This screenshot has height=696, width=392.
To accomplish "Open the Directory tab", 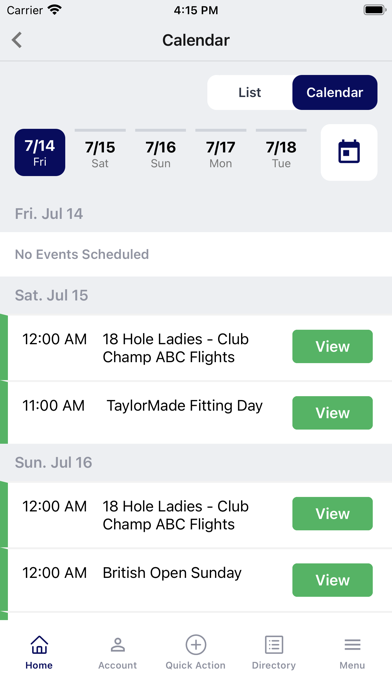I will [x=274, y=652].
